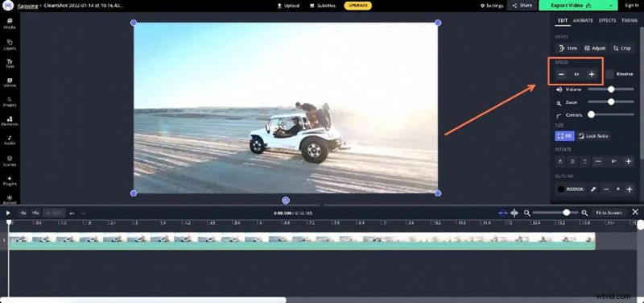Select the outline eyedropper tool

tap(593, 189)
